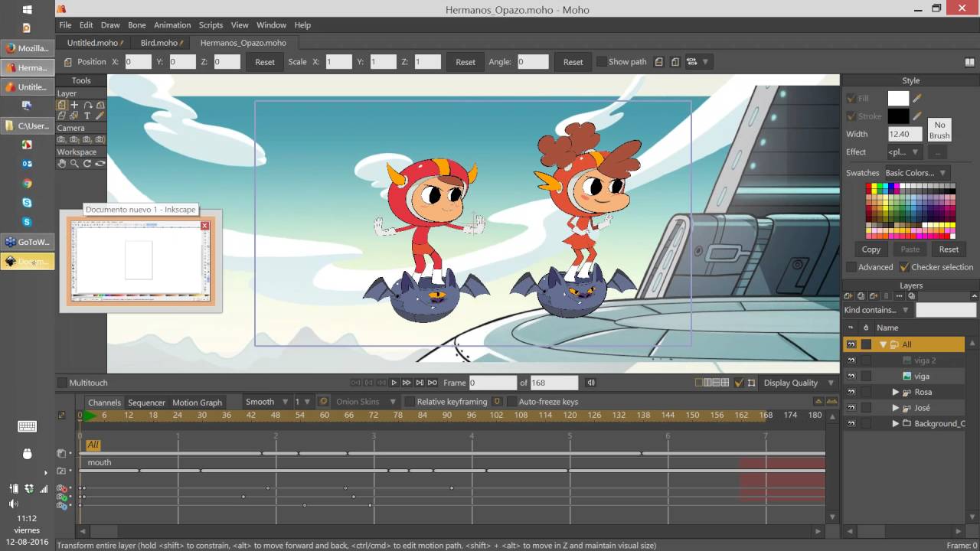Switch to the Bird.moho tab
980x551 pixels.
(x=161, y=43)
